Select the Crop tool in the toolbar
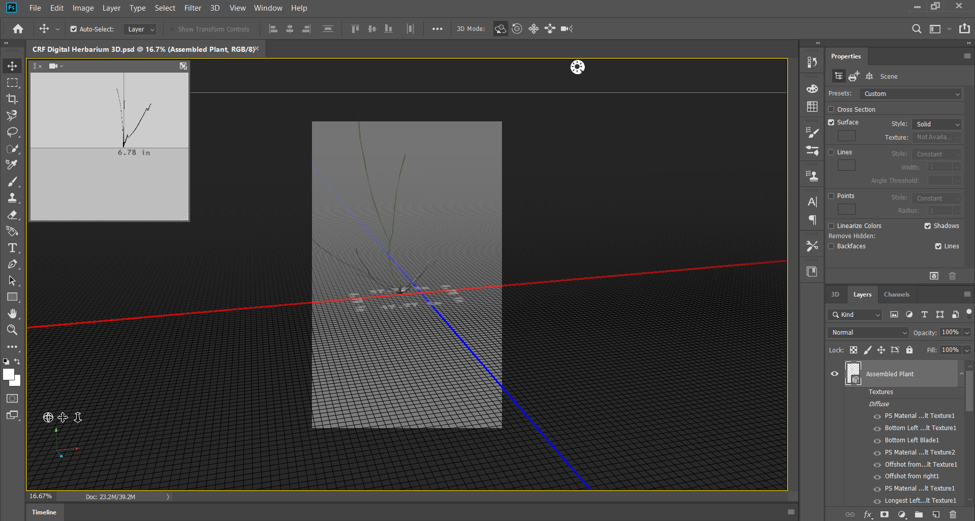Screen dimensions: 975x521 click(x=12, y=99)
